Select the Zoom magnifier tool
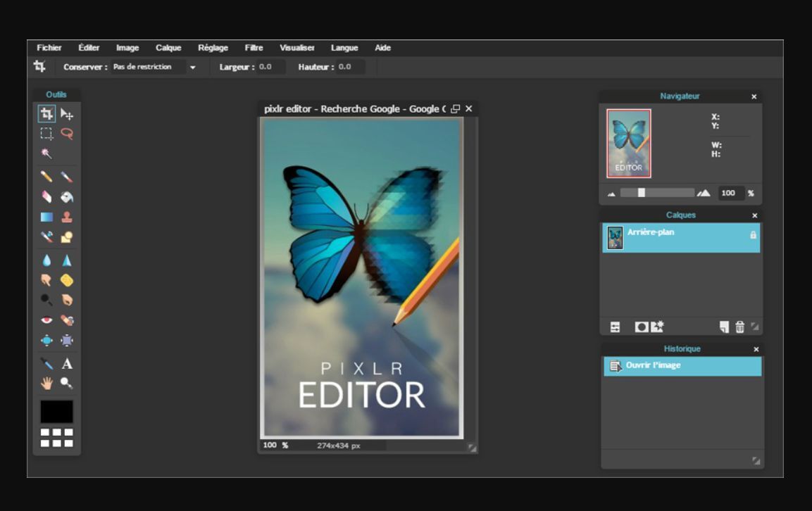Screen dimensions: 812x511 (x=67, y=383)
